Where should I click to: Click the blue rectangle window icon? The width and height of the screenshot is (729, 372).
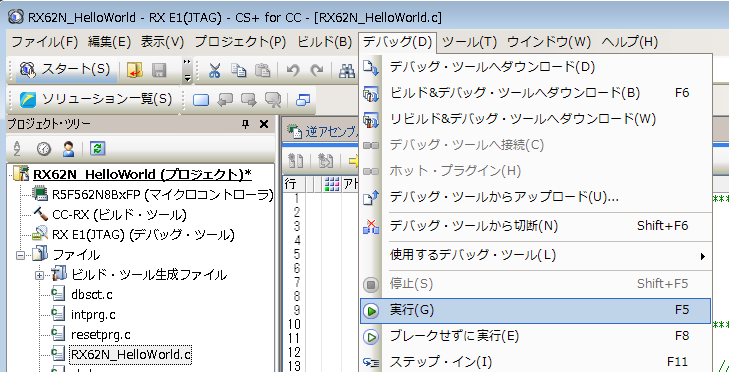coord(201,100)
